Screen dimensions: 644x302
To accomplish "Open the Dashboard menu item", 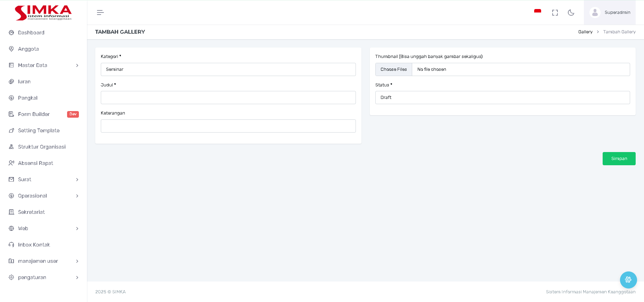I will pos(31,33).
